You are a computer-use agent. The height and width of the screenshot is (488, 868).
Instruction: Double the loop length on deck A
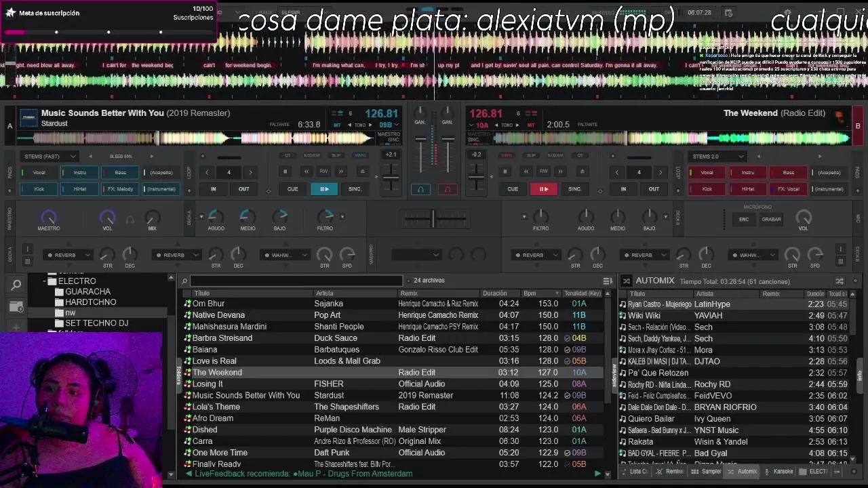point(250,172)
